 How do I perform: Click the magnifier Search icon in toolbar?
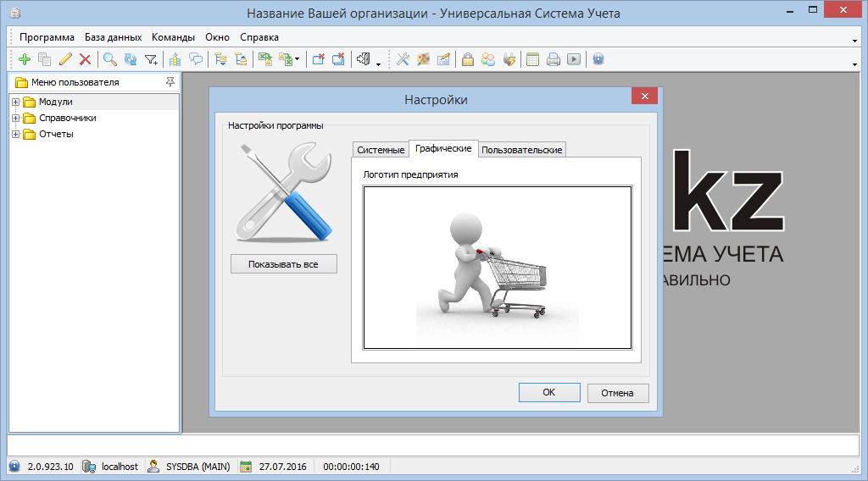pos(109,59)
